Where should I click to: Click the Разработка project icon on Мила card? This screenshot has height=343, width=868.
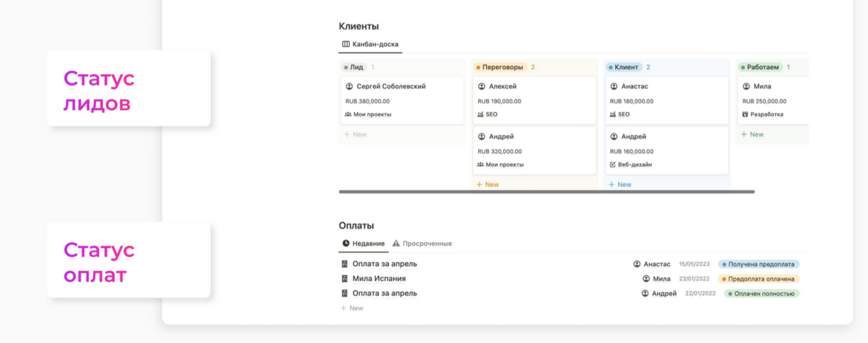tap(745, 115)
